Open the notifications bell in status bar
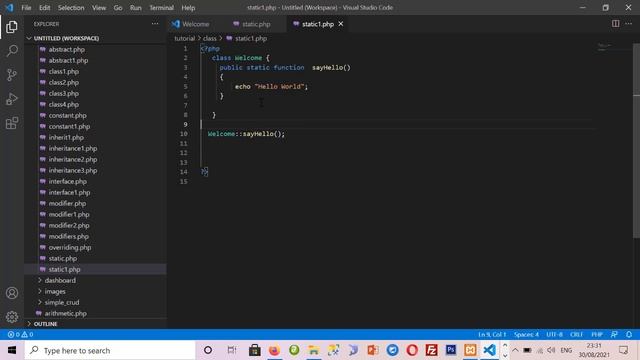 [629, 334]
